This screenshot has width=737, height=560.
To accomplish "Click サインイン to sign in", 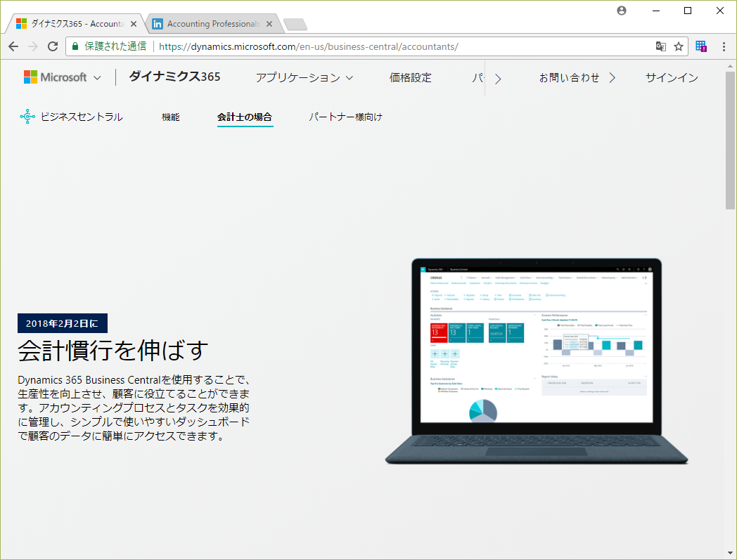I will coord(672,77).
